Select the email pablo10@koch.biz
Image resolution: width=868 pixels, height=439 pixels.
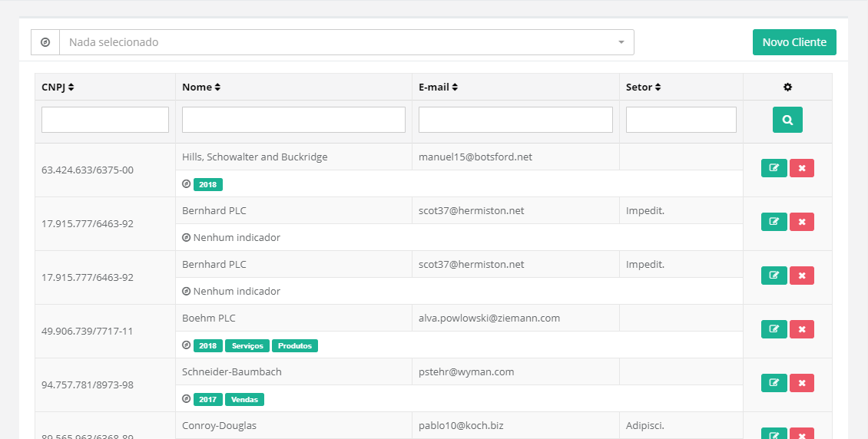click(461, 426)
